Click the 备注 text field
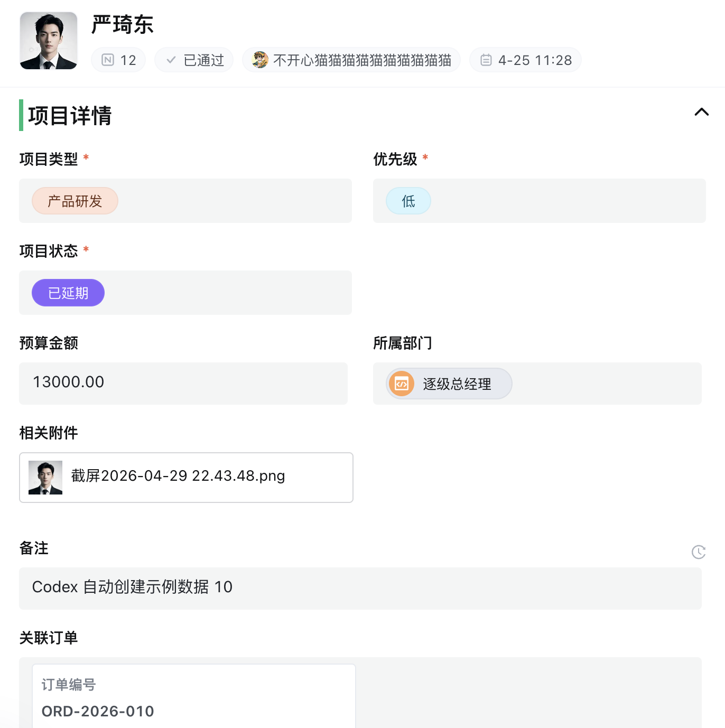Screen dimensions: 725x728 pyautogui.click(x=360, y=589)
